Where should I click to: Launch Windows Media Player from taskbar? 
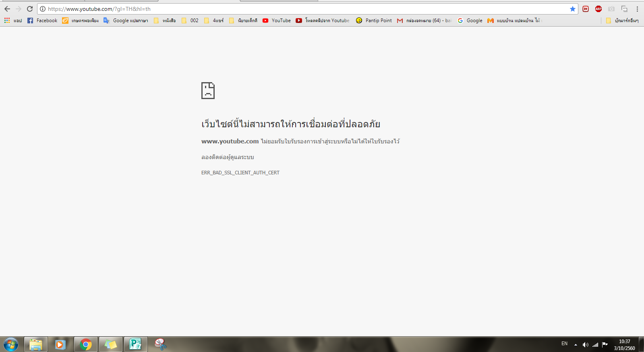pos(60,344)
